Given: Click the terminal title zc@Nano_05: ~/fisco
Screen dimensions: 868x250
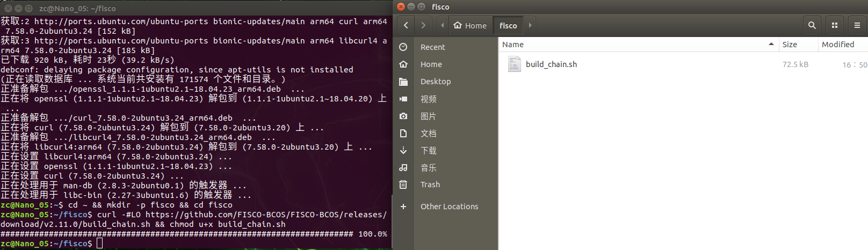Looking at the screenshot, I should (x=77, y=9).
